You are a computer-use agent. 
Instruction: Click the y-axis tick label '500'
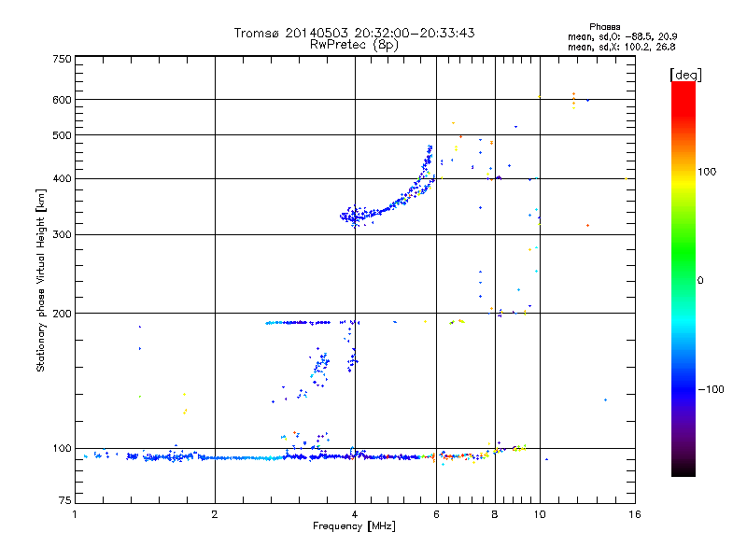pos(62,135)
